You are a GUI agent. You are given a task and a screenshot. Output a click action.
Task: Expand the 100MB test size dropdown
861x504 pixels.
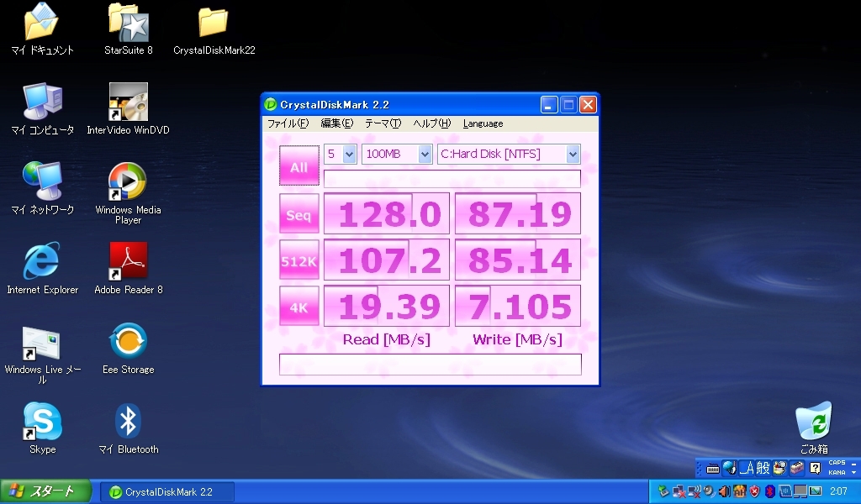coord(397,154)
